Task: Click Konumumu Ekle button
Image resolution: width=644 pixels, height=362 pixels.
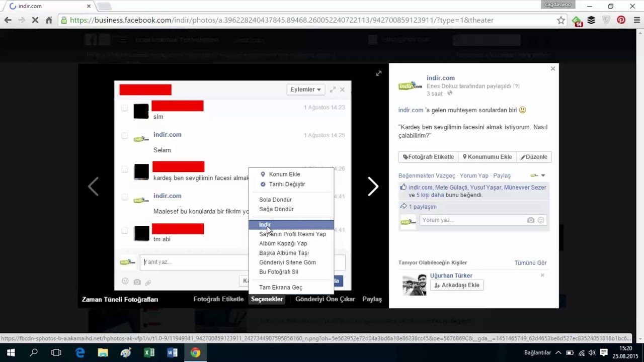Action: 488,157
